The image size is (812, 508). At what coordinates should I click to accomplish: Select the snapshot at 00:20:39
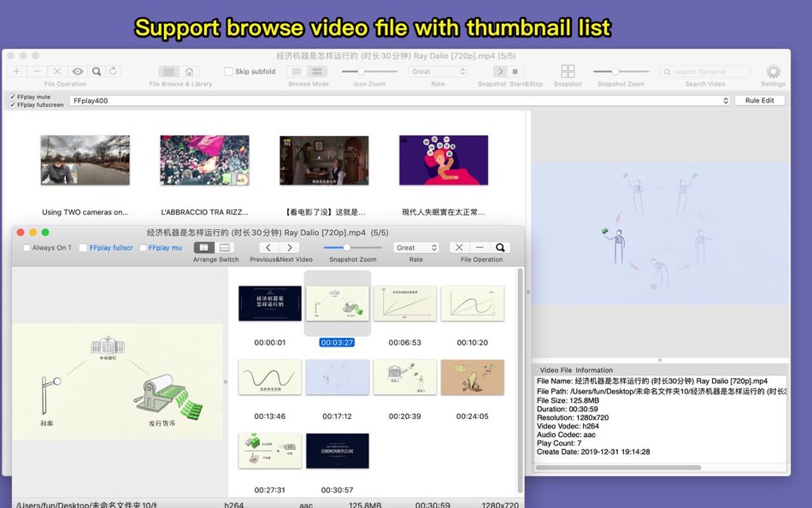click(x=405, y=377)
